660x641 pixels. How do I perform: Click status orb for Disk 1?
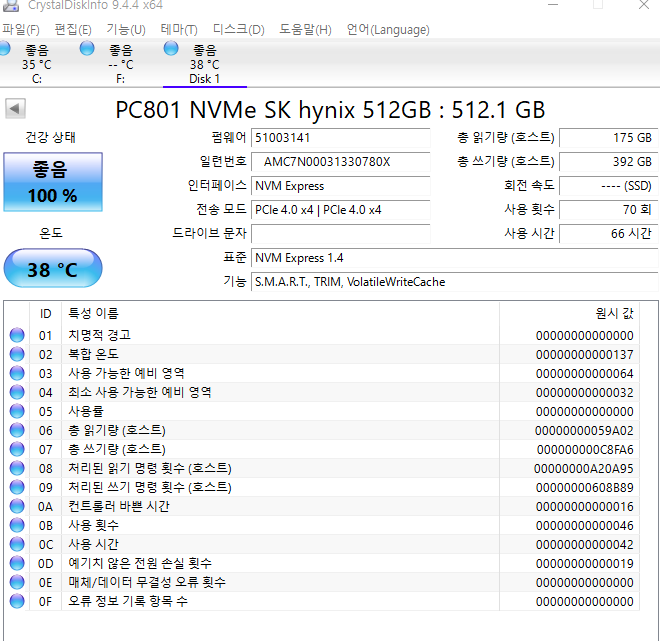171,48
